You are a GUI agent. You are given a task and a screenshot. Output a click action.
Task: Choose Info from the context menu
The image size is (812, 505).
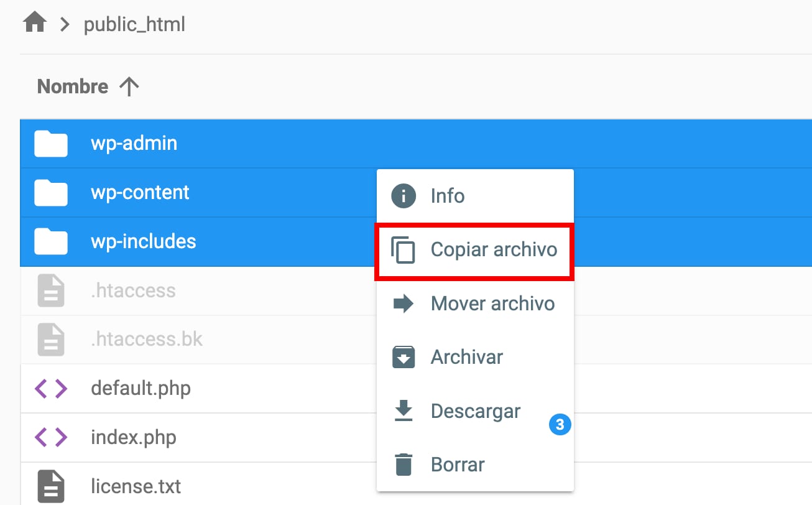tap(447, 196)
